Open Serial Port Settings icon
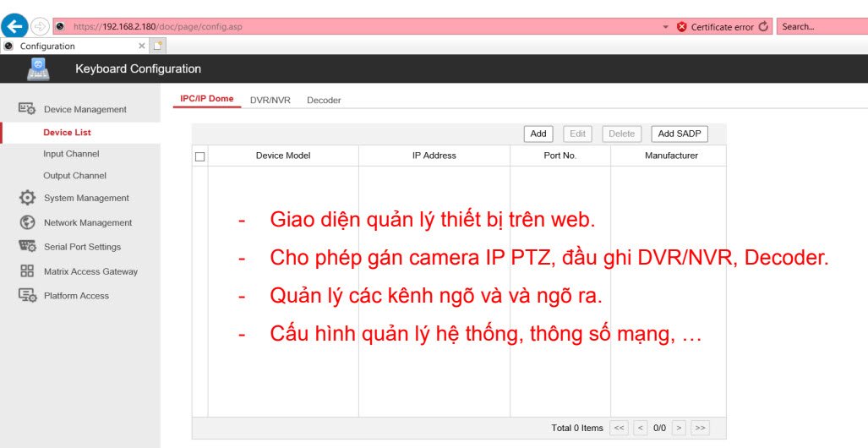 click(x=27, y=247)
